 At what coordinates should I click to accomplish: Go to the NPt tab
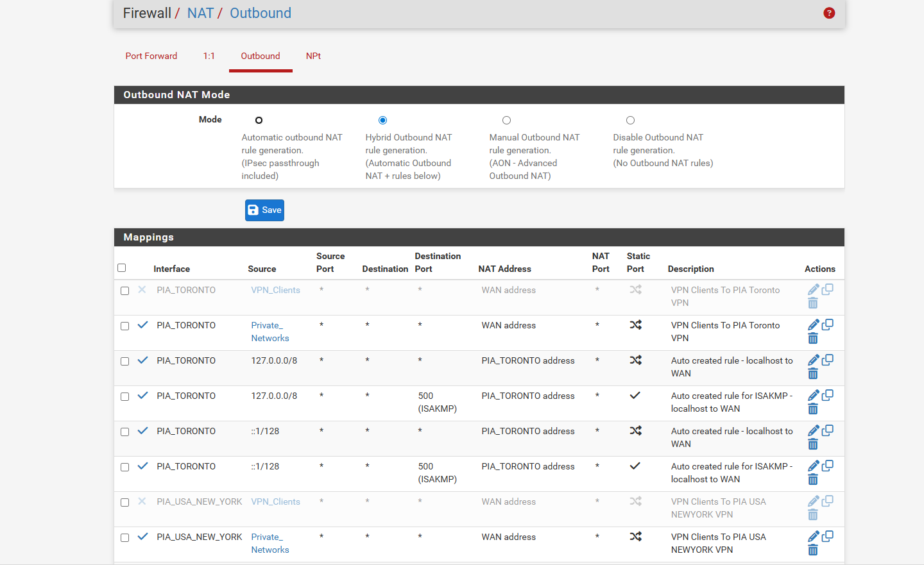pos(313,56)
